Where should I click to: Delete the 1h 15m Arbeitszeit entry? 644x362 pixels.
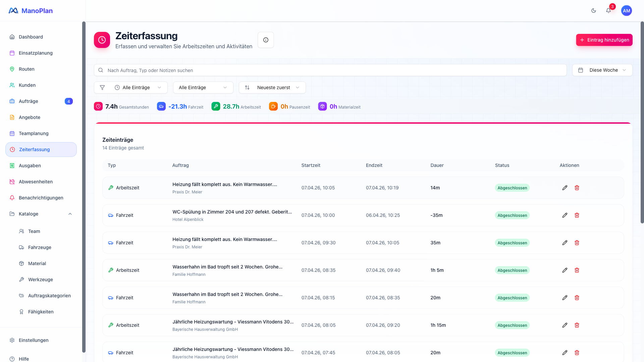click(x=577, y=325)
